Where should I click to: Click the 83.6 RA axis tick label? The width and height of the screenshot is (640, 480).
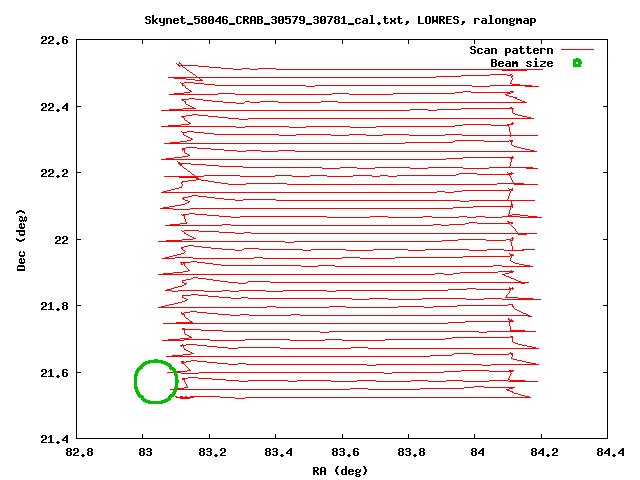[345, 452]
